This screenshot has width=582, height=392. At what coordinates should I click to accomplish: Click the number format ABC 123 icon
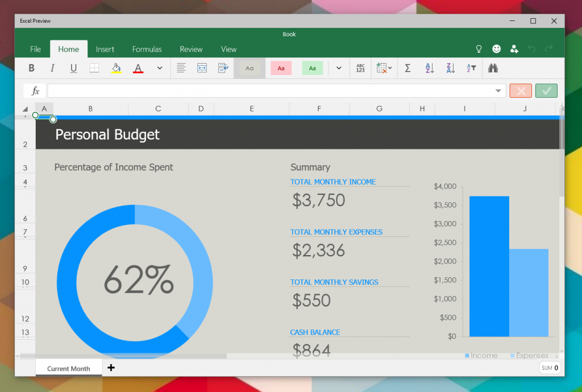360,68
